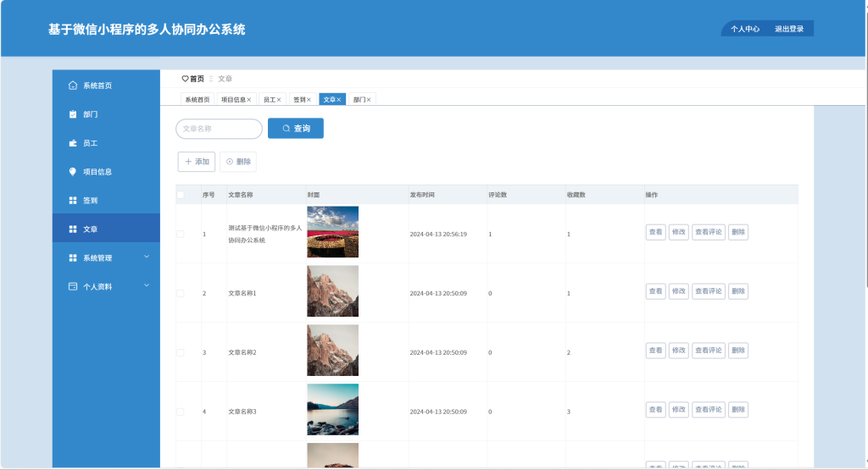This screenshot has width=868, height=470.
Task: Select the checkbox for 文章名称1 row
Action: point(181,293)
